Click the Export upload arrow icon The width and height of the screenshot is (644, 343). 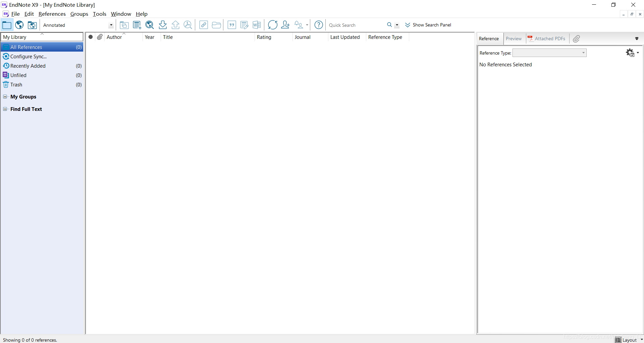(x=175, y=25)
